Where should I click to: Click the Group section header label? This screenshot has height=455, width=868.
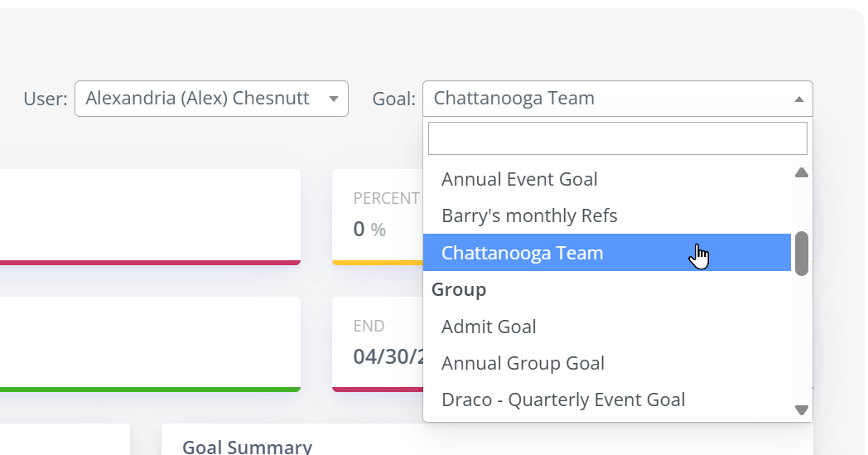[459, 289]
